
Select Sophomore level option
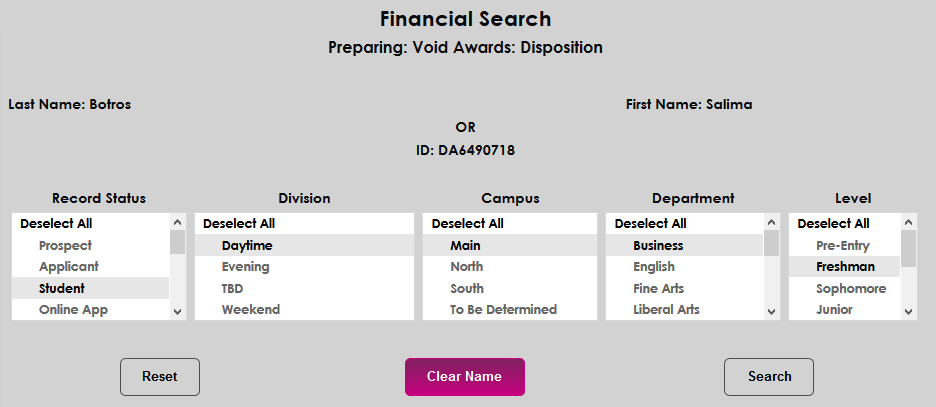pos(851,289)
